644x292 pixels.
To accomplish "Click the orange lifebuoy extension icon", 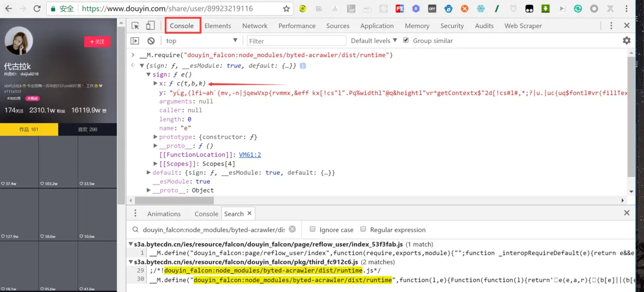I will (464, 9).
